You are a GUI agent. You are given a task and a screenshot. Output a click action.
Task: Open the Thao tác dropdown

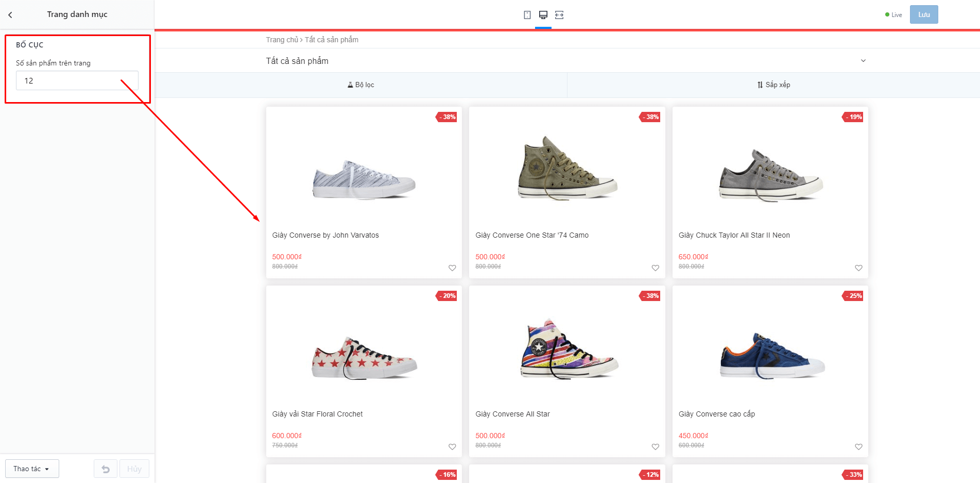coord(32,469)
